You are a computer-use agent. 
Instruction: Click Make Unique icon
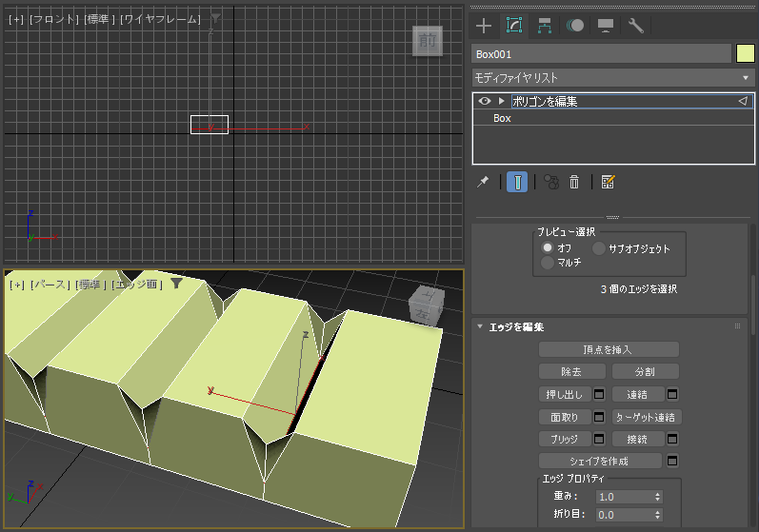coord(550,182)
